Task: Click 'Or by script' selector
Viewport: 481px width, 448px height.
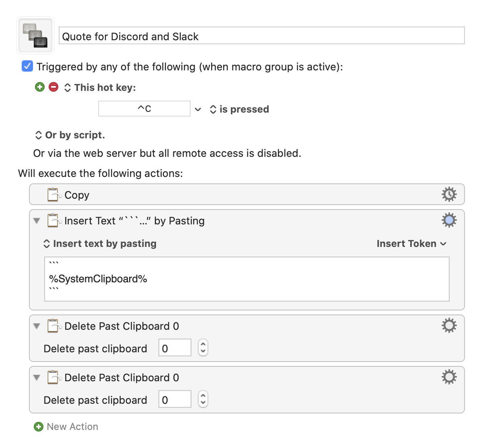Action: (70, 135)
